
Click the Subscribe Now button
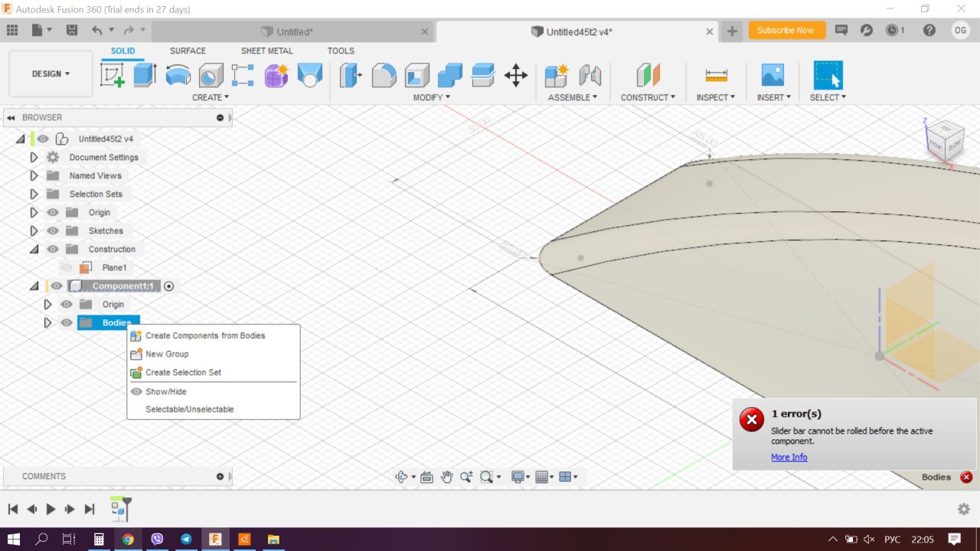click(x=786, y=31)
